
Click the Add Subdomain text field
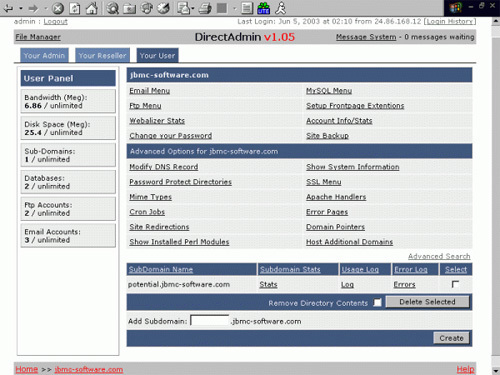pos(210,321)
